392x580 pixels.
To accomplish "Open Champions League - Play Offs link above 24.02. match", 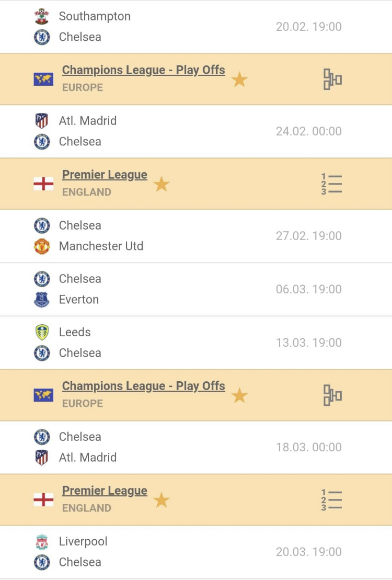I will [x=143, y=70].
